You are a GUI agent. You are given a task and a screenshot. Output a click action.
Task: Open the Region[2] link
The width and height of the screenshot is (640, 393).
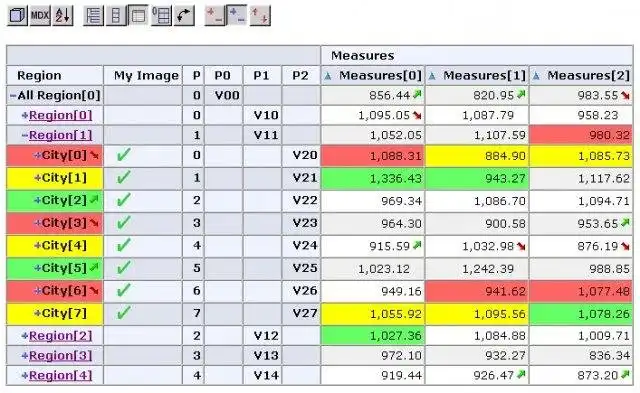coord(60,336)
